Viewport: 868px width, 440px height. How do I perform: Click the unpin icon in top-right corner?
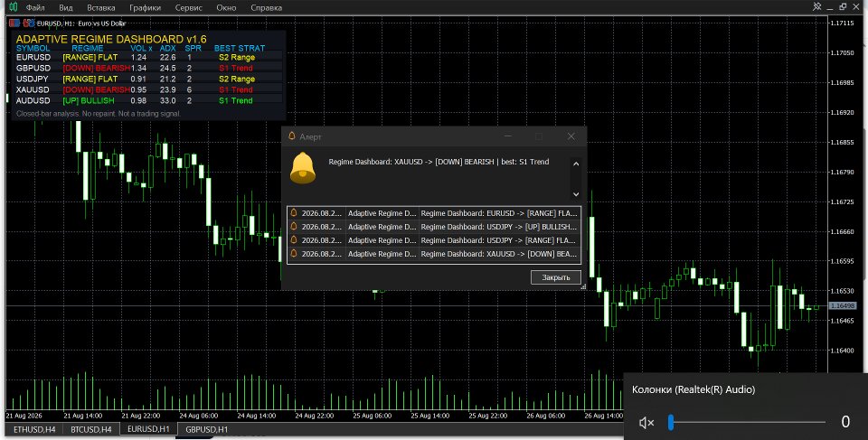(x=817, y=6)
